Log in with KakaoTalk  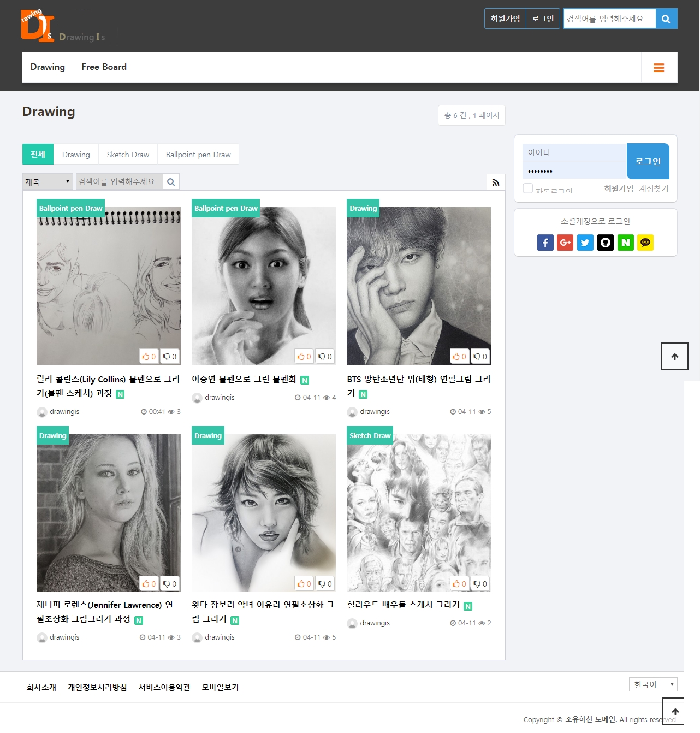point(645,243)
